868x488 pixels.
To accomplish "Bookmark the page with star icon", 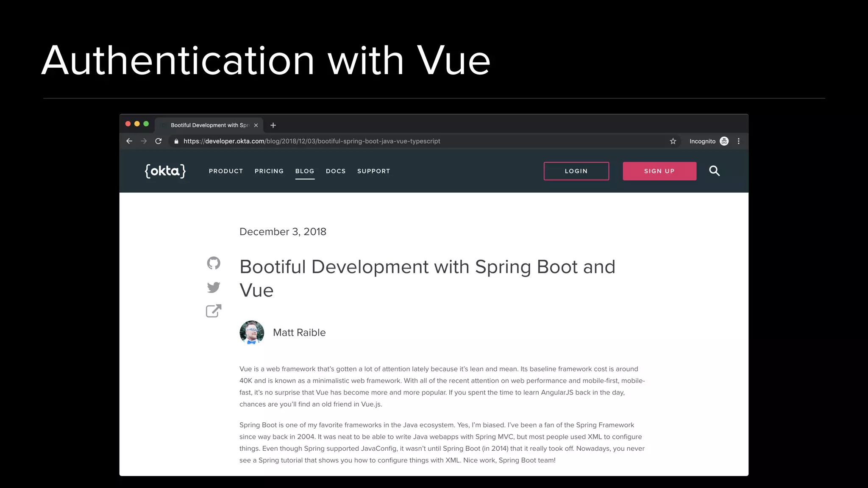I will (x=673, y=141).
